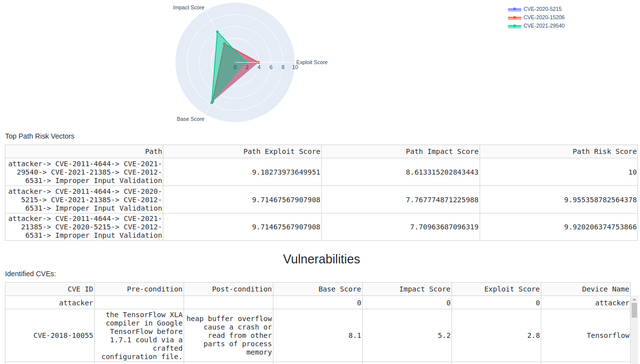Screen dimensions: 640x364
Task: Click the radar chart's Exploit Score axis label
Action: tap(312, 62)
